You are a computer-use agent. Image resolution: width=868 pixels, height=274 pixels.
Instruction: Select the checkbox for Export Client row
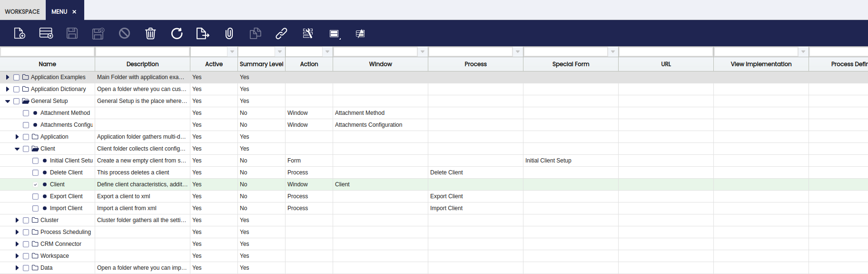tap(36, 196)
